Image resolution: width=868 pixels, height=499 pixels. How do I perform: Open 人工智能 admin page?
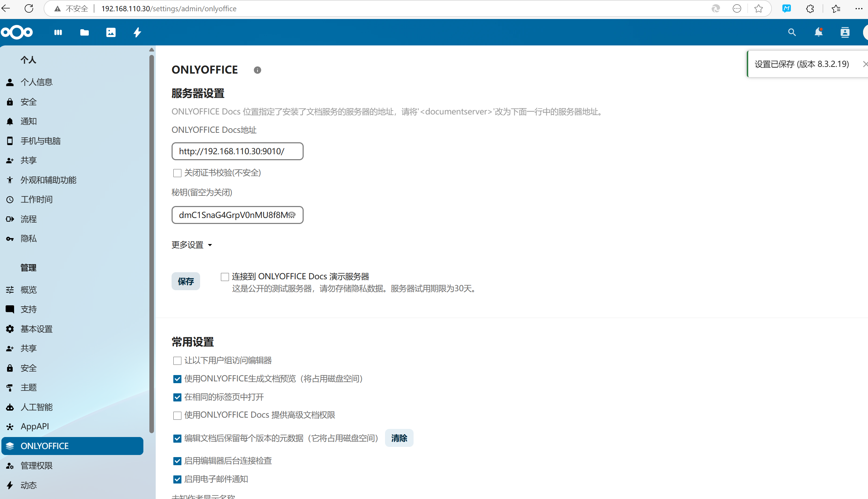pos(72,407)
